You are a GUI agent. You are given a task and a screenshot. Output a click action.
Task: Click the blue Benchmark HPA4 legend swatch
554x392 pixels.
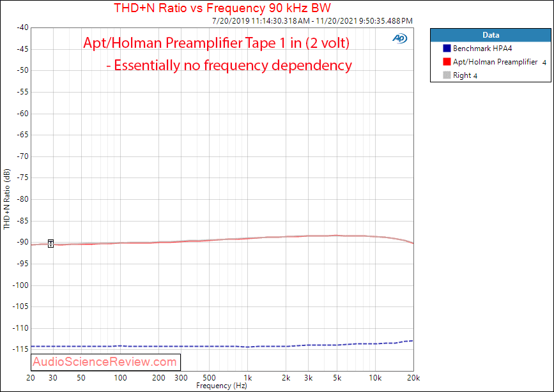(447, 49)
